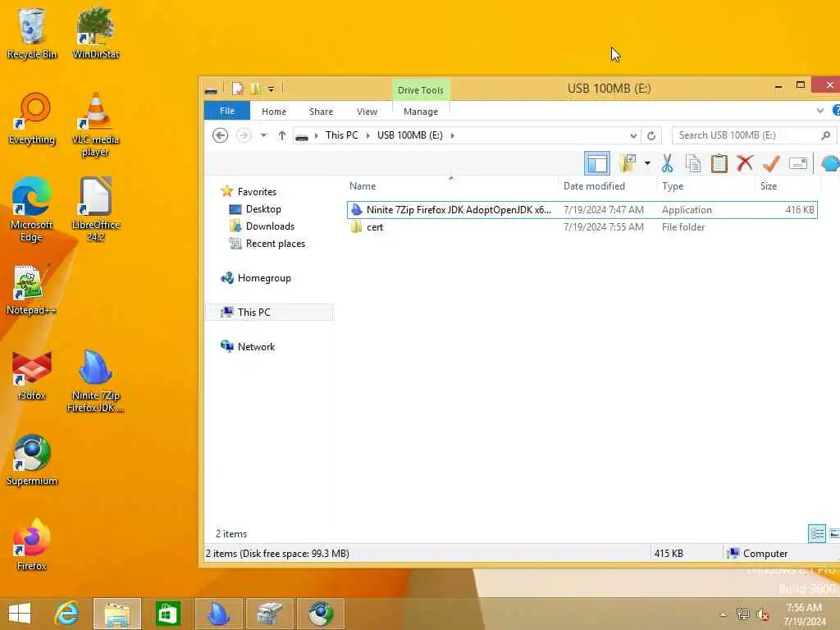Click the Drive Tools contextual tab
This screenshot has width=840, height=630.
point(421,90)
